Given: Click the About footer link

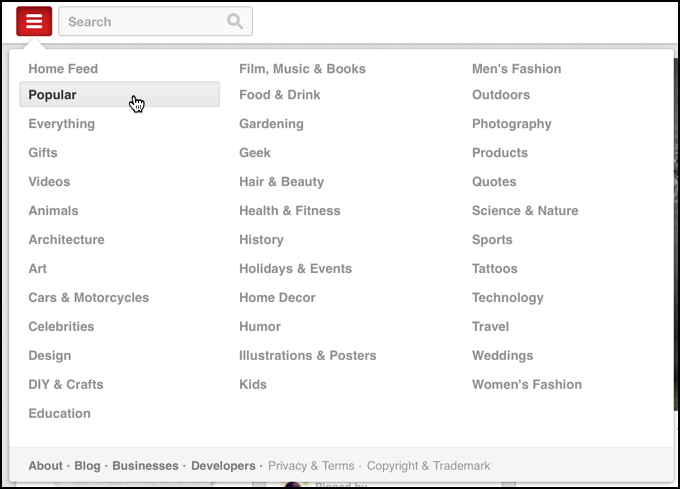Looking at the screenshot, I should pos(45,466).
